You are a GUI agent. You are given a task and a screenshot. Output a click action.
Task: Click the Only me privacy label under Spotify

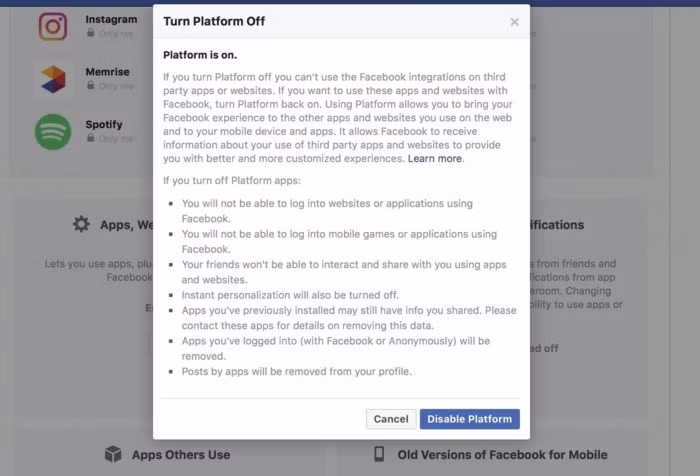(x=116, y=139)
